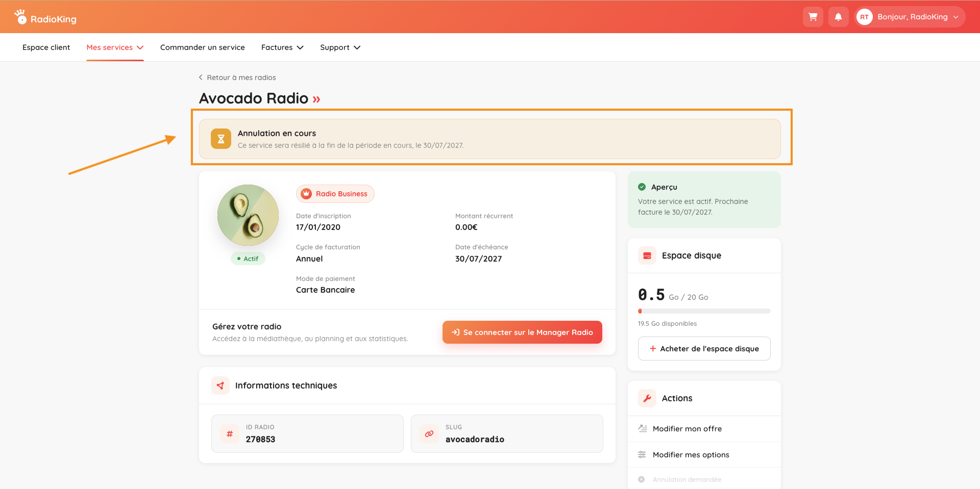Click the Radio Business plan badge
The height and width of the screenshot is (489, 980).
point(335,194)
